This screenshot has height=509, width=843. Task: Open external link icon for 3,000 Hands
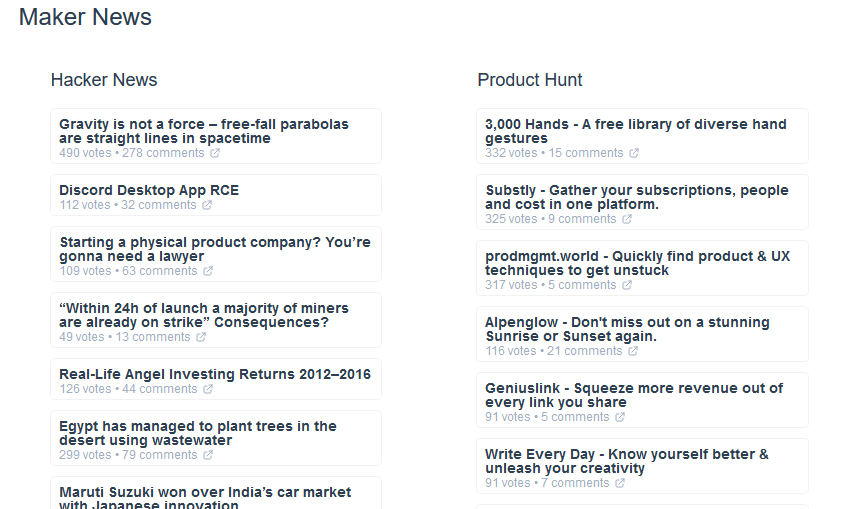coord(634,153)
